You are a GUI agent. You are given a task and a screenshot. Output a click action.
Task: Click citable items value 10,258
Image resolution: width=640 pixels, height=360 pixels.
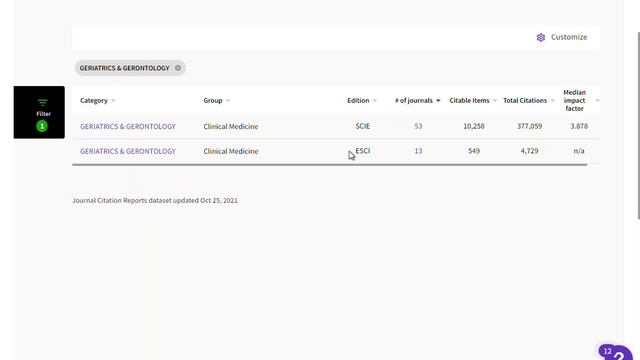tap(473, 126)
